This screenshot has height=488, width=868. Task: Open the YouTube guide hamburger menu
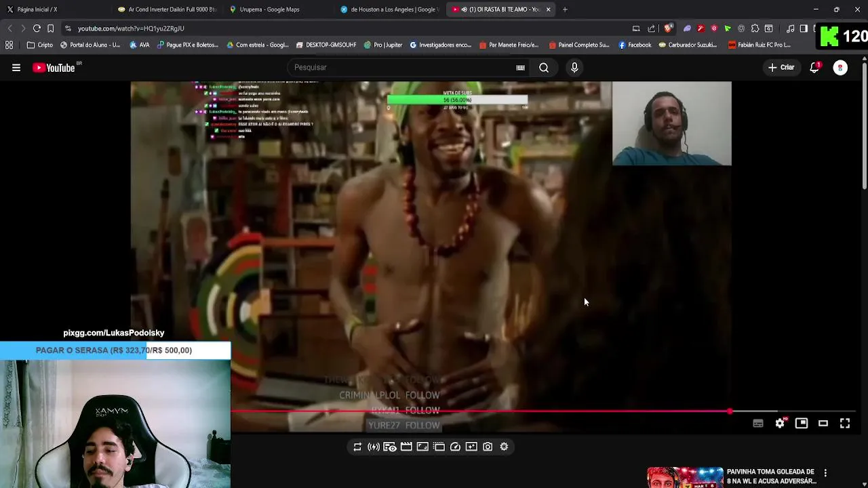(x=16, y=68)
